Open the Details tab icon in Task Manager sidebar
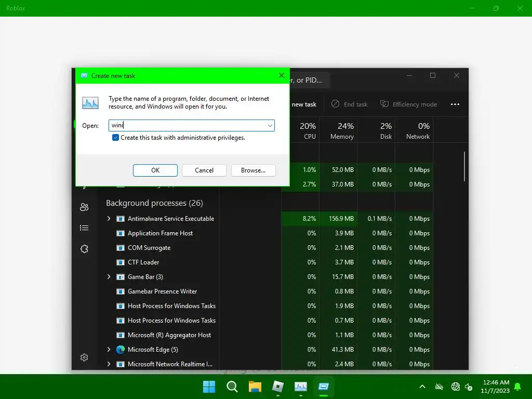This screenshot has width=532, height=399. pos(84,228)
